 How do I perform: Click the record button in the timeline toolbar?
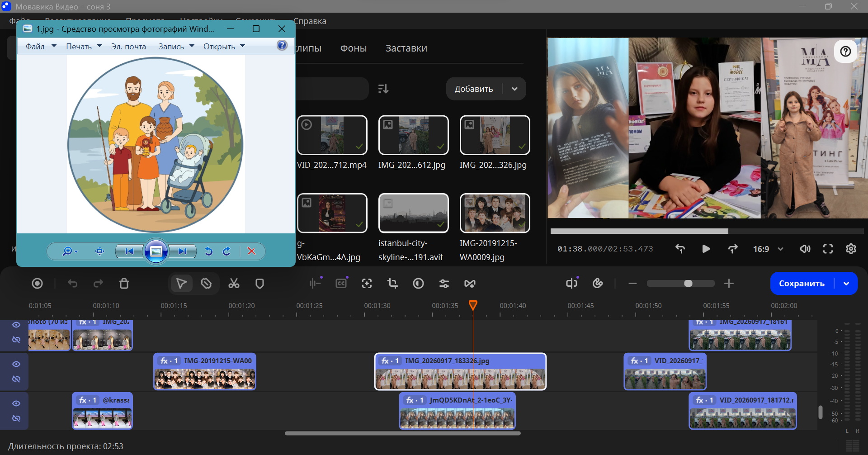pyautogui.click(x=37, y=284)
